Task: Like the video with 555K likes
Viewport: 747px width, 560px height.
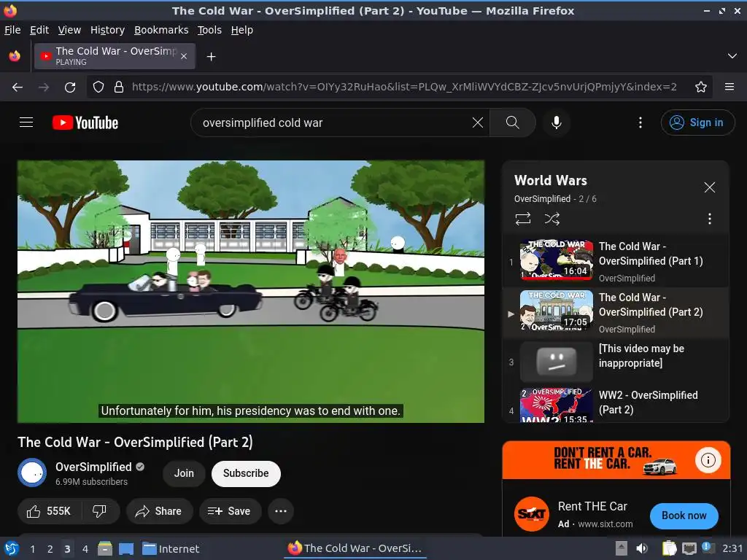Action: (x=49, y=511)
